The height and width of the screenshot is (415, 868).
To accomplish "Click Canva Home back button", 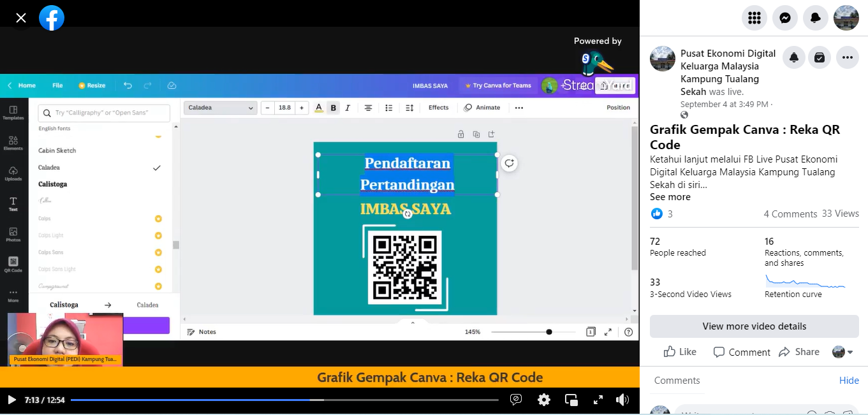I will 22,85.
